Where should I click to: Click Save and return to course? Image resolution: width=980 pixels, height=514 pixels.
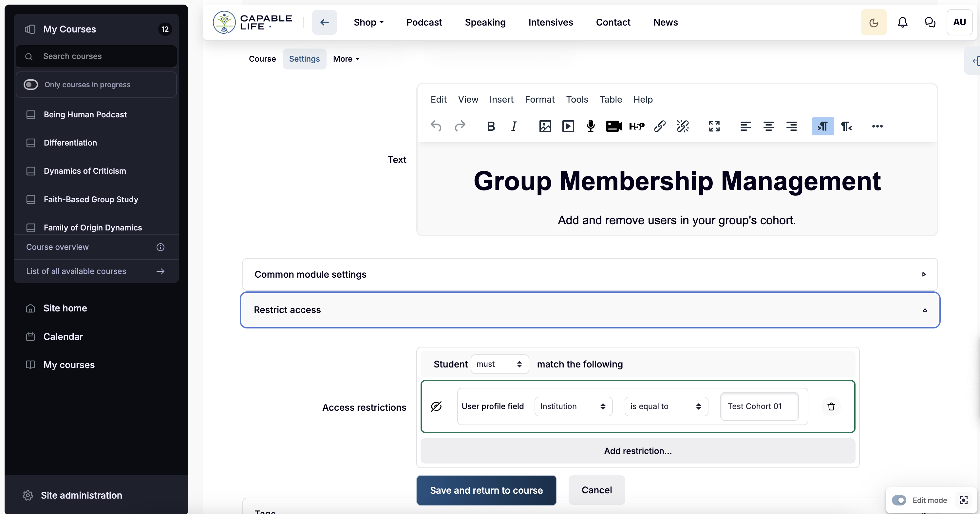(x=486, y=490)
